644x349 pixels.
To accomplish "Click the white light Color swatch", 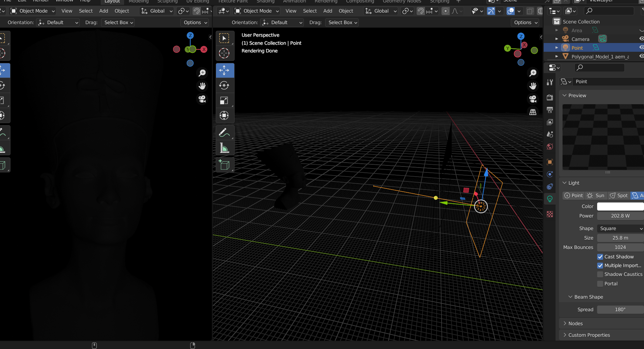I will click(620, 206).
